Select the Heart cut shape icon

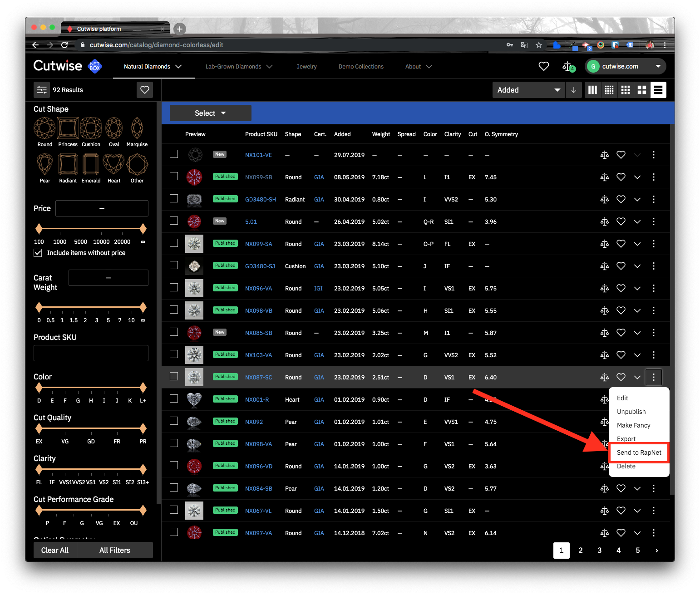coord(114,164)
